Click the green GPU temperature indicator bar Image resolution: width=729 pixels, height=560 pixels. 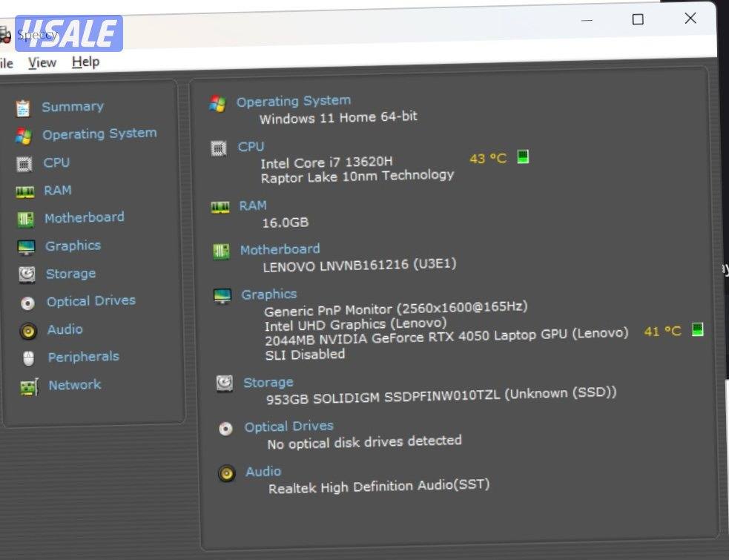point(697,331)
